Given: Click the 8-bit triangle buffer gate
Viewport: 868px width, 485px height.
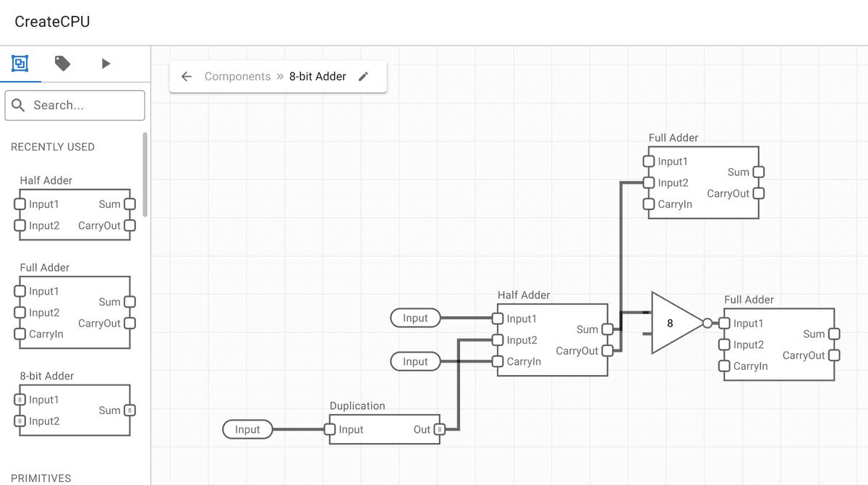Looking at the screenshot, I should [x=673, y=323].
